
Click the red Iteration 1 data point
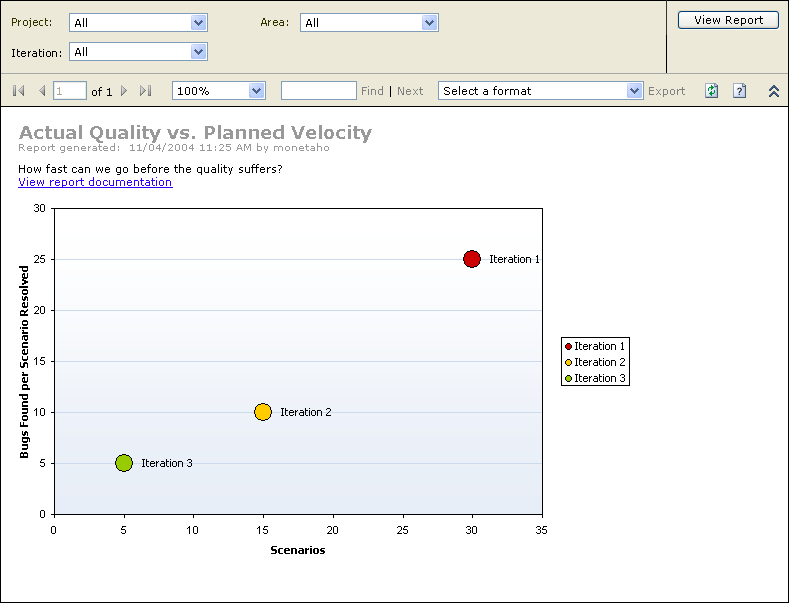point(472,259)
